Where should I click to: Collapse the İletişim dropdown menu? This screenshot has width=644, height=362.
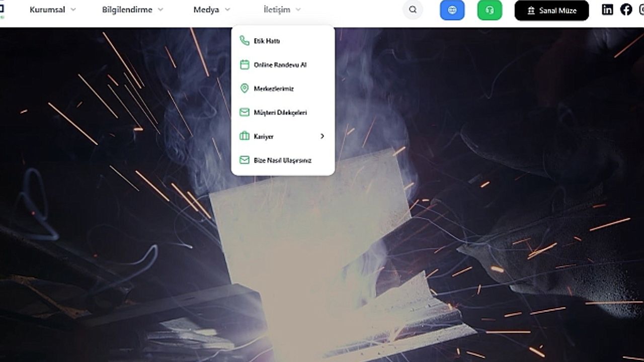point(282,10)
